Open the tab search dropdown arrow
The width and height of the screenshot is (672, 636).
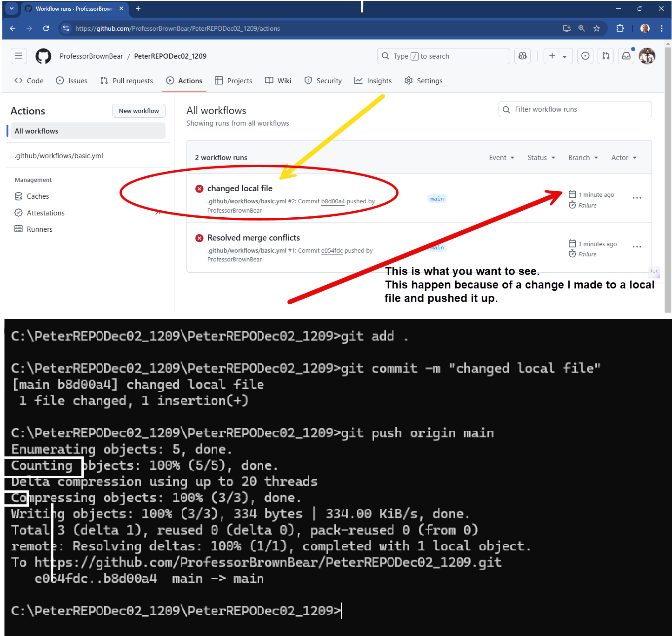click(12, 8)
